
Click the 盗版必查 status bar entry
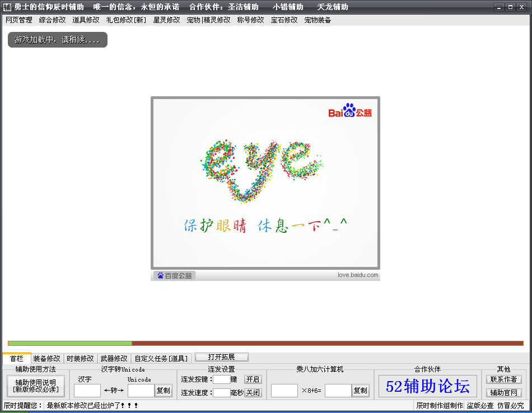pyautogui.click(x=480, y=405)
